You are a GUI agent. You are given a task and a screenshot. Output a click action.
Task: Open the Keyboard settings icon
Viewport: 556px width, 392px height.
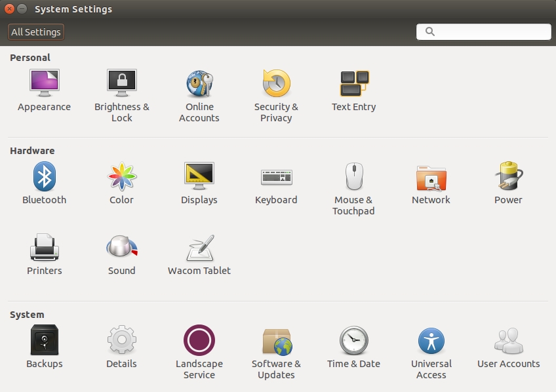pyautogui.click(x=277, y=177)
